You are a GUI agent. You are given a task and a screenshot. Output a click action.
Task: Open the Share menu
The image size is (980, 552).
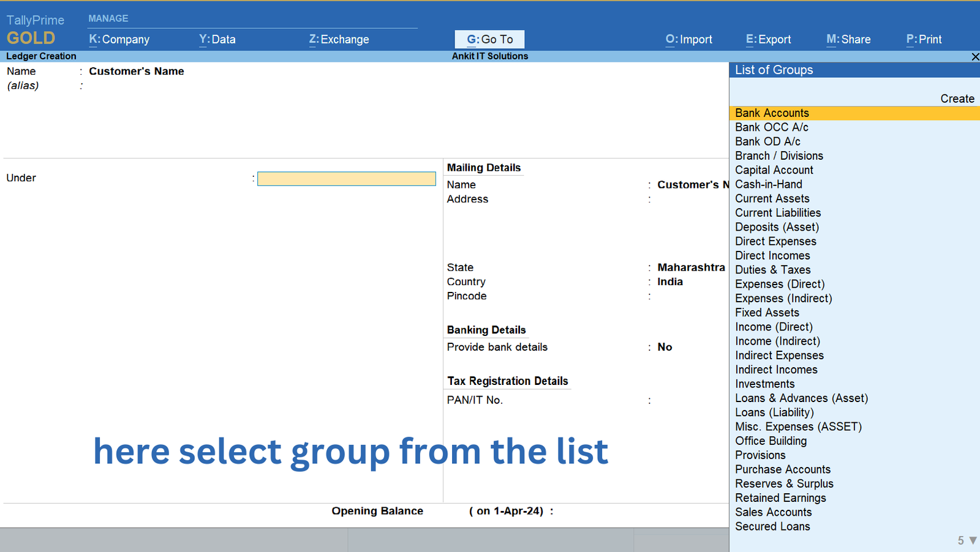coord(848,39)
